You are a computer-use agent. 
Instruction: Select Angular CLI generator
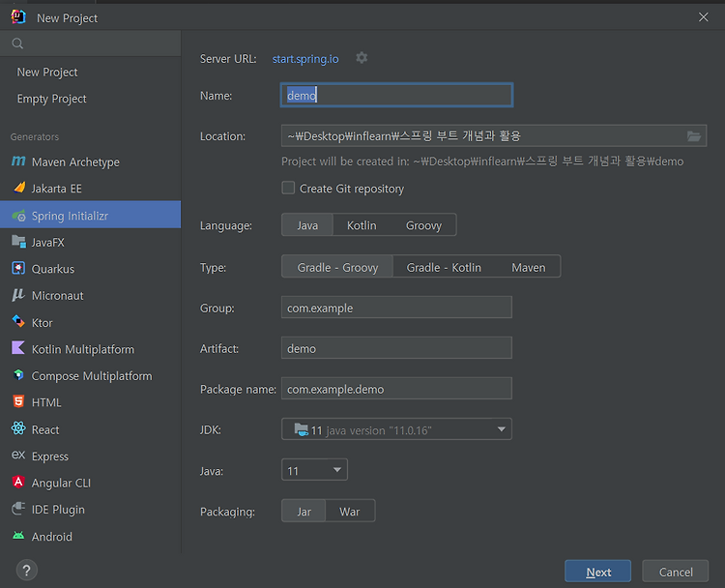pos(90,483)
